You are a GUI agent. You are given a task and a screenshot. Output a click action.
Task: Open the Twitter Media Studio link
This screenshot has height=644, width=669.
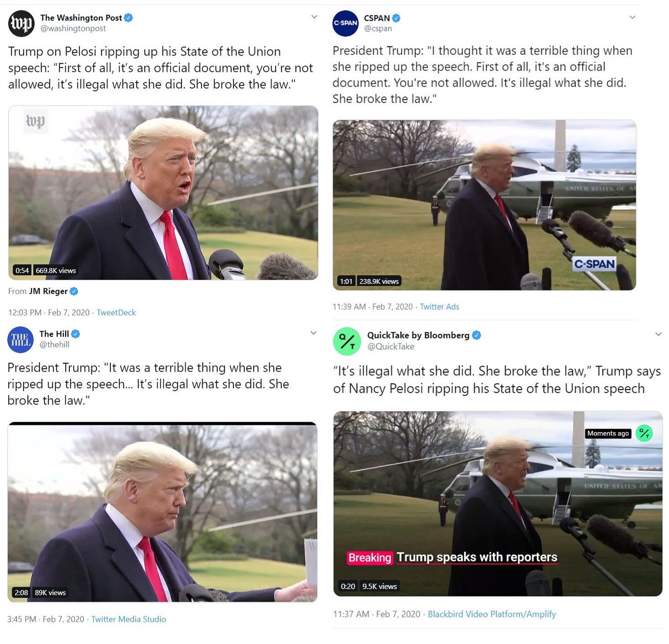(129, 619)
